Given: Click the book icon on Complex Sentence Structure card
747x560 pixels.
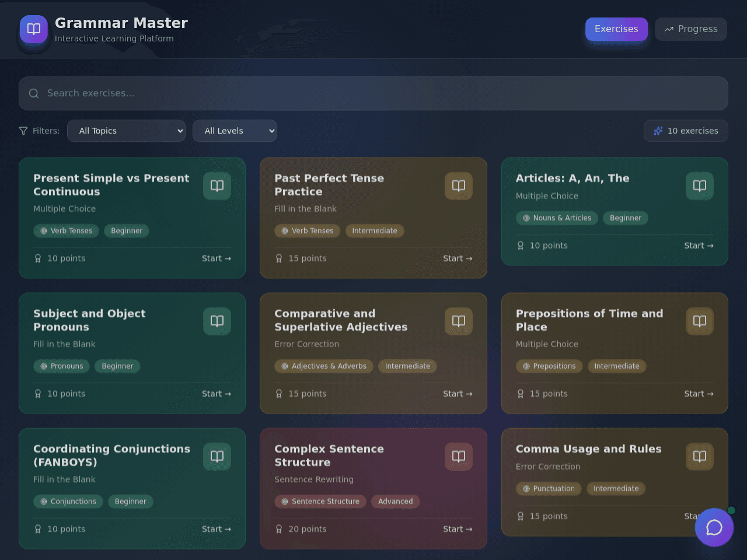Looking at the screenshot, I should 459,456.
